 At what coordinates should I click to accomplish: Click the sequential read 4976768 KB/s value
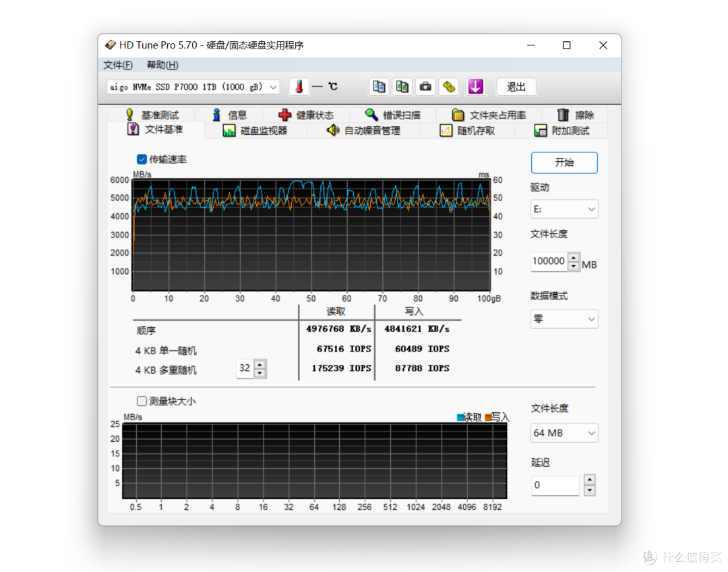pos(338,329)
